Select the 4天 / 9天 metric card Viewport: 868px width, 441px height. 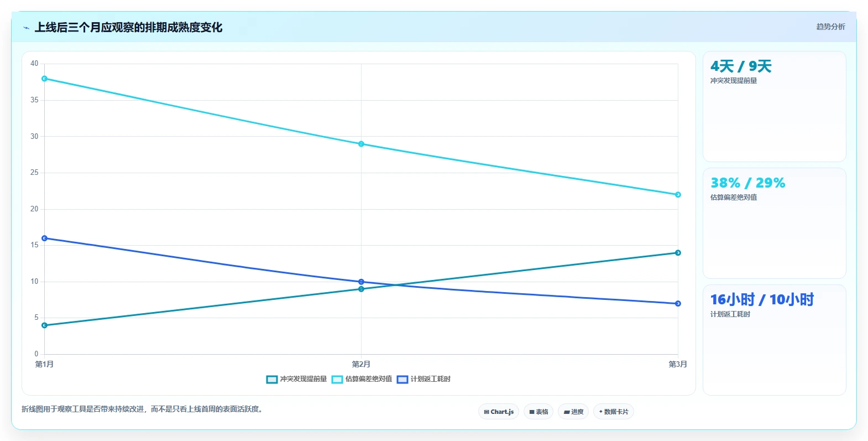click(775, 107)
